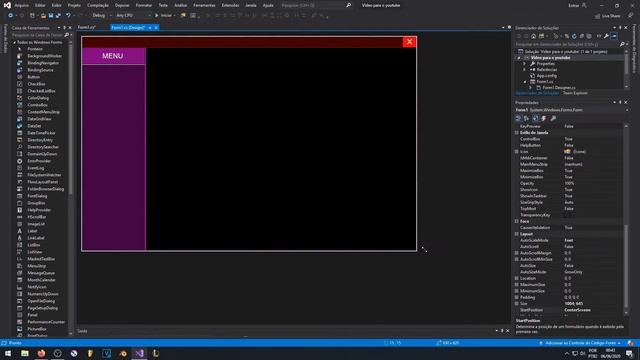Click the Firefox icon in the taskbar
The image size is (640, 360).
tap(41, 353)
